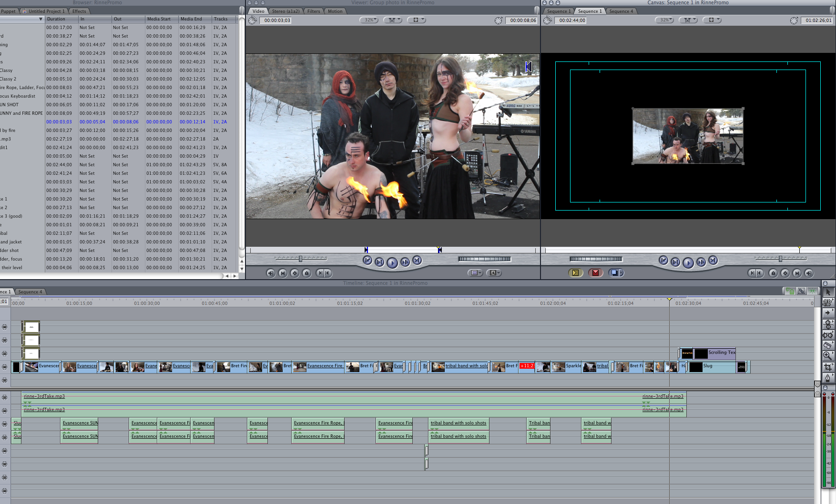Toggle audibility of first Evanescence SUN audio track

pyautogui.click(x=5, y=424)
